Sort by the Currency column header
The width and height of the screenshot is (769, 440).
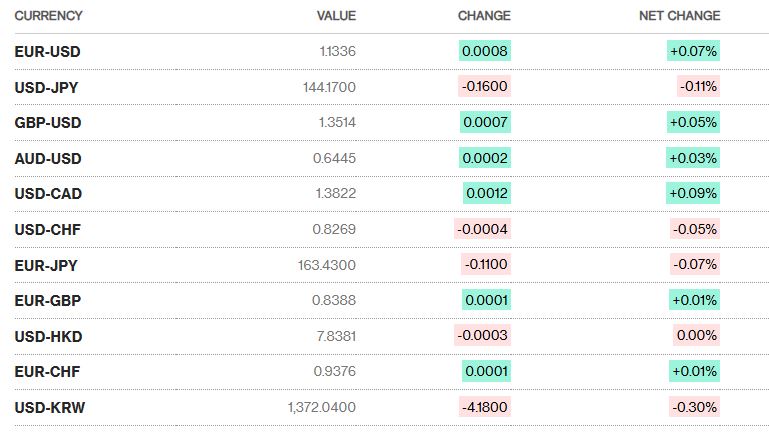click(48, 16)
